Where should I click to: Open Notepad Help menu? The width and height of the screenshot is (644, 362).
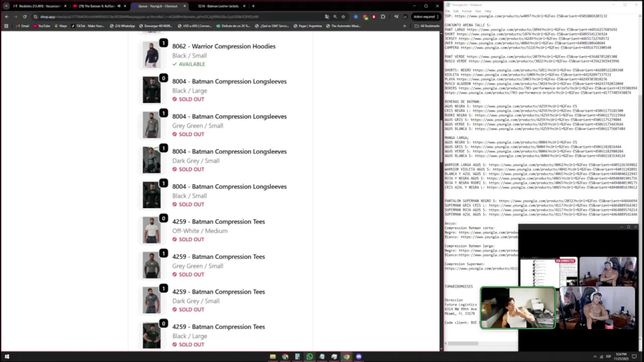(488, 11)
